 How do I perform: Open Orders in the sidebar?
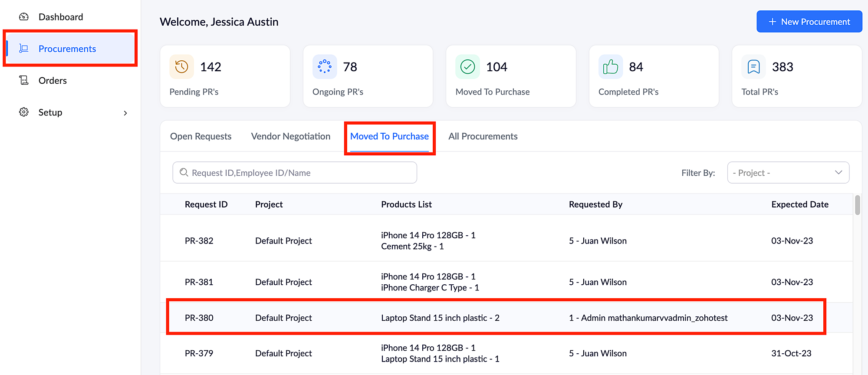[53, 81]
